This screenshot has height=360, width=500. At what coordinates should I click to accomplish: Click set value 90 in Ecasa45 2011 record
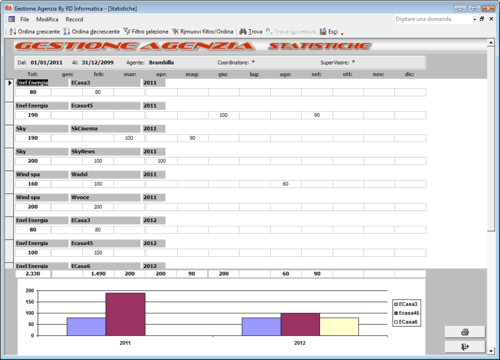(317, 115)
